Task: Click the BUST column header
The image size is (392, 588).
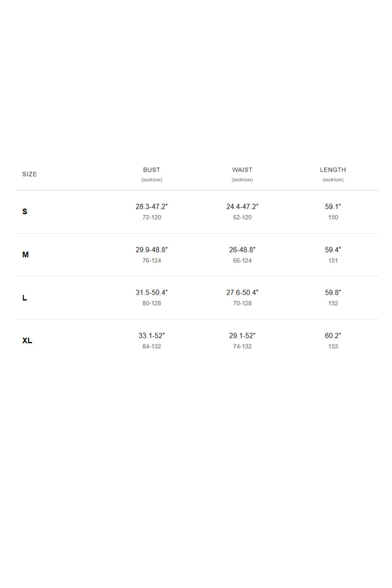Action: coord(151,170)
